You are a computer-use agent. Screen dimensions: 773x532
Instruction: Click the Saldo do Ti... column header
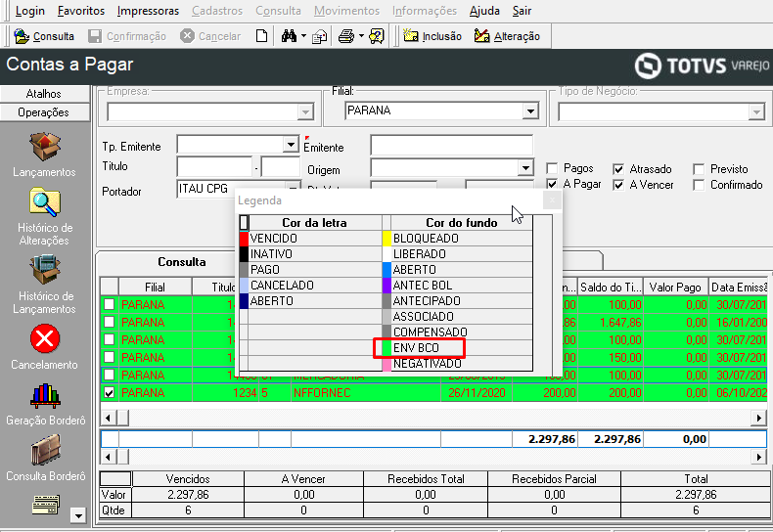click(611, 288)
